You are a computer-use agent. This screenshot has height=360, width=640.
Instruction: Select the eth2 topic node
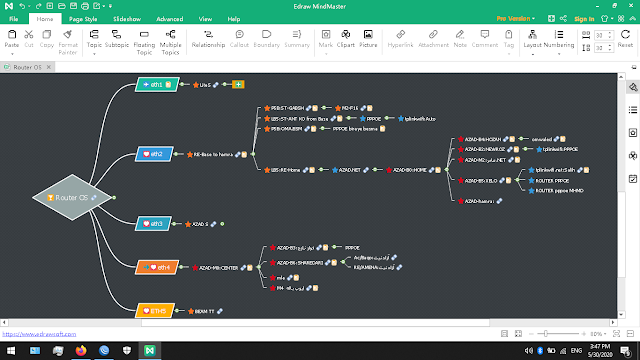tap(155, 154)
